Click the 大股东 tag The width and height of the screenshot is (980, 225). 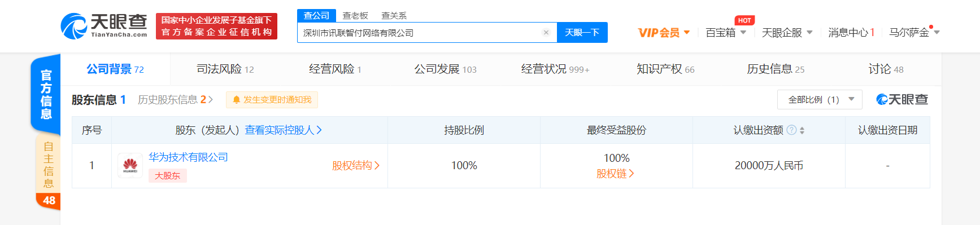pyautogui.click(x=167, y=176)
